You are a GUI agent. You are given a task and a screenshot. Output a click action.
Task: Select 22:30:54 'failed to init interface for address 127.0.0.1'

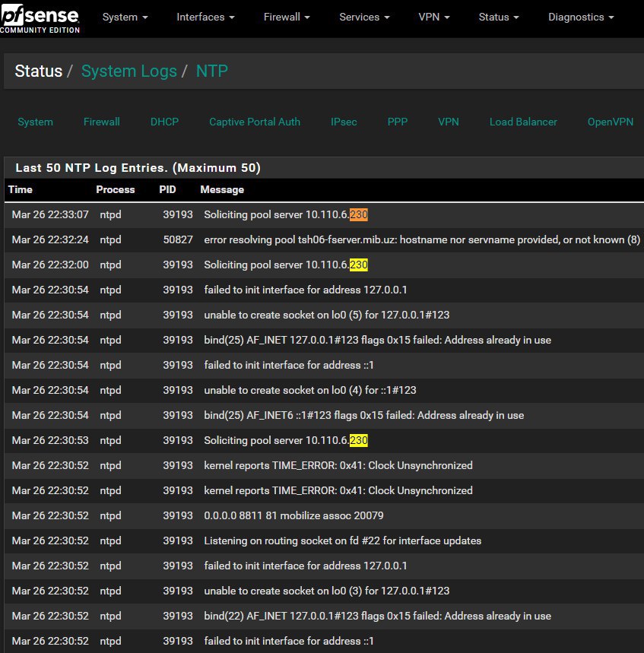[x=306, y=290]
